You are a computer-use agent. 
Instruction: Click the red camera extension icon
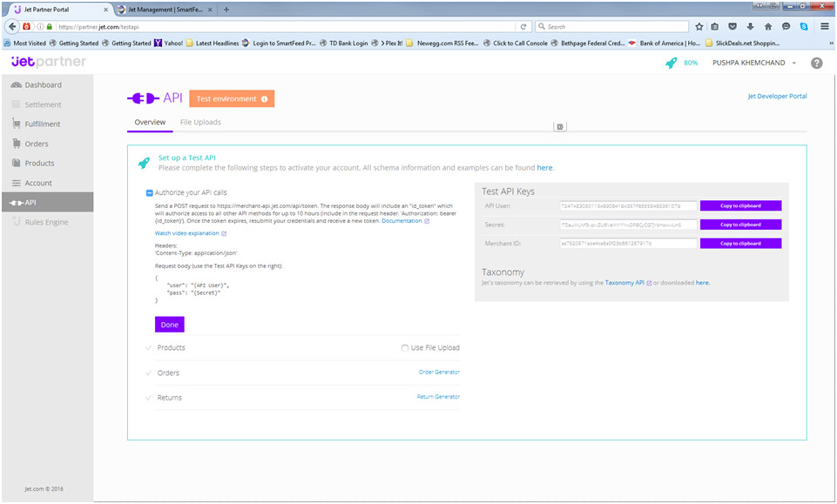26,26
